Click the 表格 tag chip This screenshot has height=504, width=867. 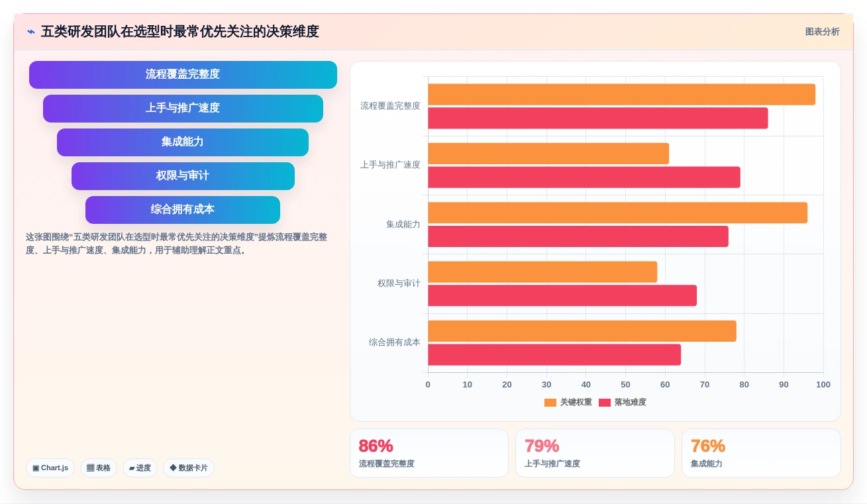(99, 468)
